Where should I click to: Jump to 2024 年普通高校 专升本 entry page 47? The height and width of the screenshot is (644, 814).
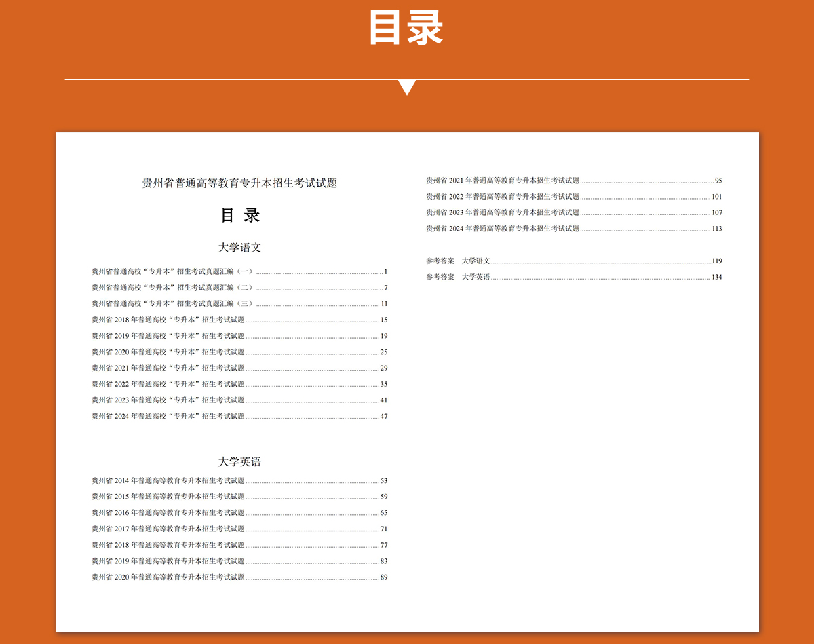point(168,416)
